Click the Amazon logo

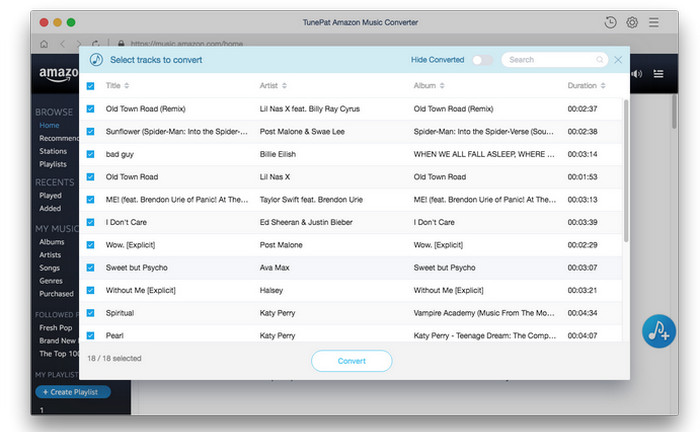(x=58, y=74)
